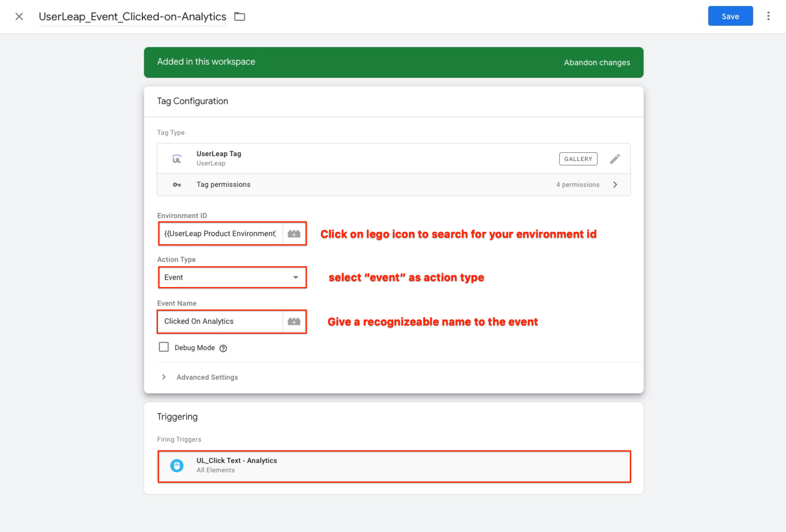Click the variable picker beside Event Name

coord(294,321)
